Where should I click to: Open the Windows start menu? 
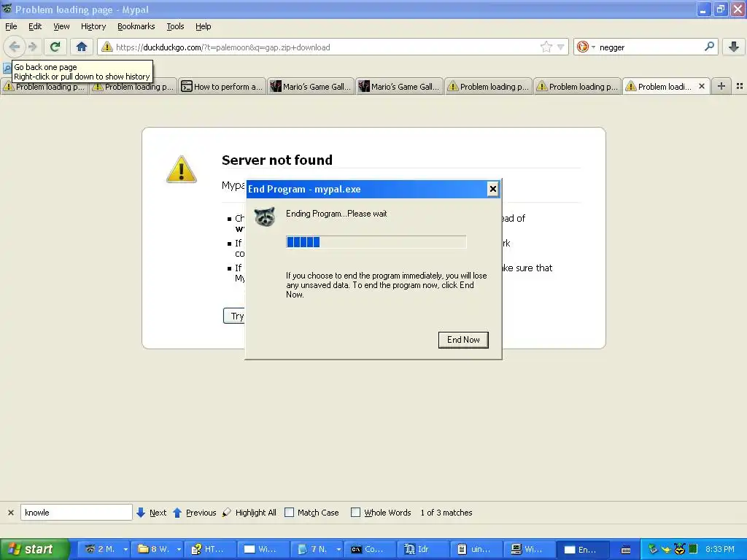tap(34, 549)
